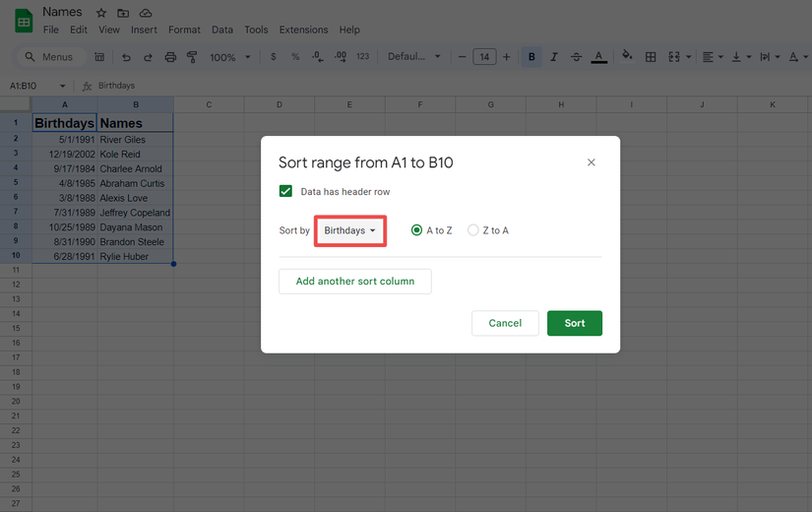This screenshot has height=512, width=812.
Task: Open the Data menu
Action: (222, 30)
